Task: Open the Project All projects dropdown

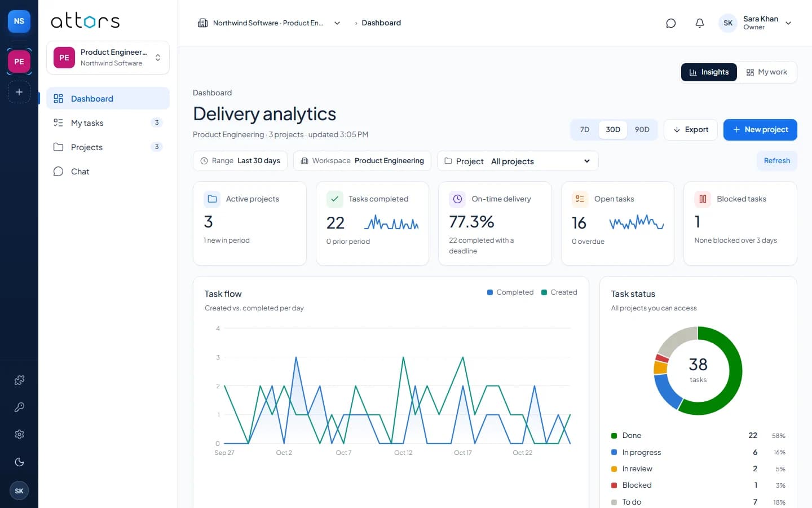Action: (518, 161)
